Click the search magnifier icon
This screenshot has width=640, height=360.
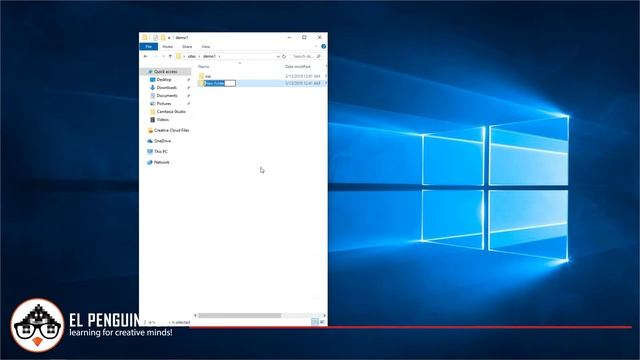pyautogui.click(x=319, y=56)
